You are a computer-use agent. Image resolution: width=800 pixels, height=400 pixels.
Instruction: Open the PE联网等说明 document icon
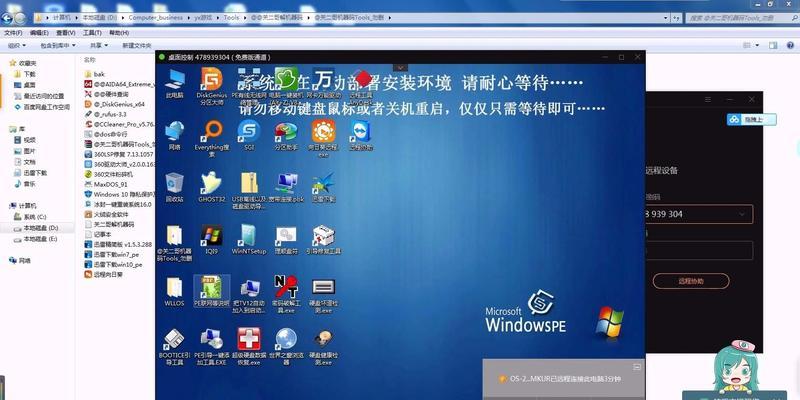click(x=212, y=292)
